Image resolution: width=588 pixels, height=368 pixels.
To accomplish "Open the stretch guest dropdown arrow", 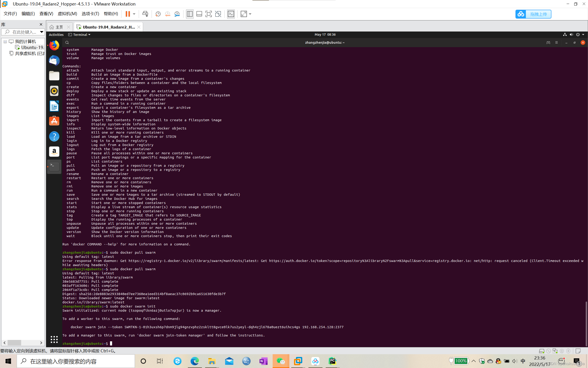I will (x=250, y=14).
